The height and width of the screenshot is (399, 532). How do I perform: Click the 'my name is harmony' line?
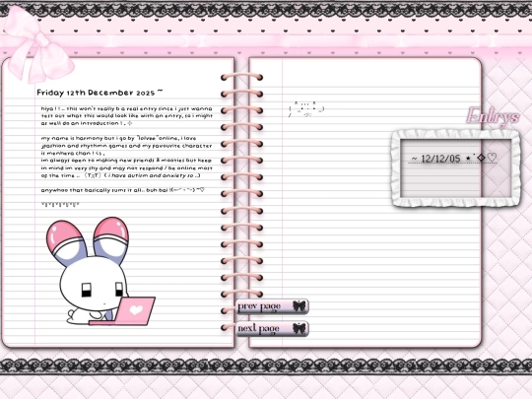(x=119, y=138)
